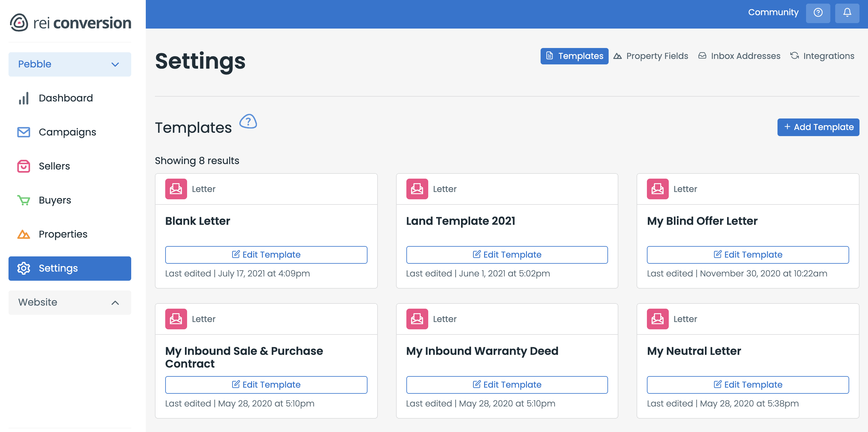
Task: Click My Inbound Sale & Purchase Contract title
Action: [244, 357]
